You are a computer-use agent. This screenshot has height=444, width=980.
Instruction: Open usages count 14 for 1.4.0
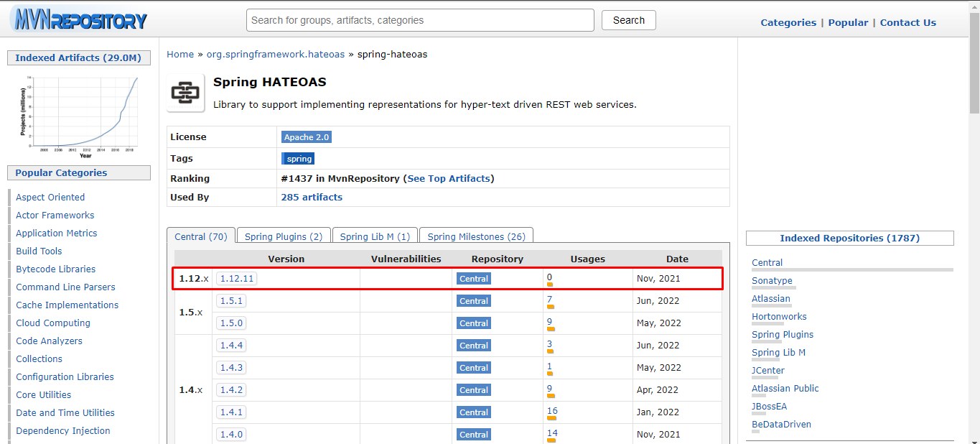point(552,433)
